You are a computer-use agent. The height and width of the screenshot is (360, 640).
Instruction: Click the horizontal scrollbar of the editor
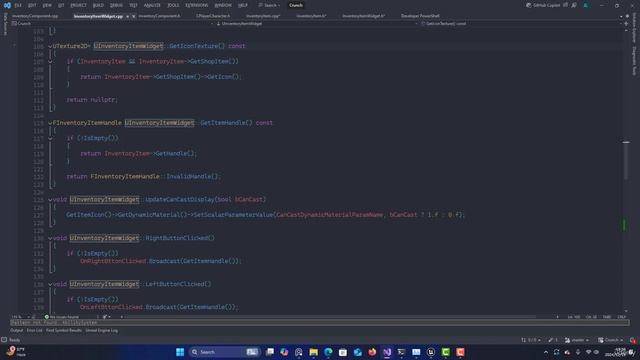[x=329, y=317]
